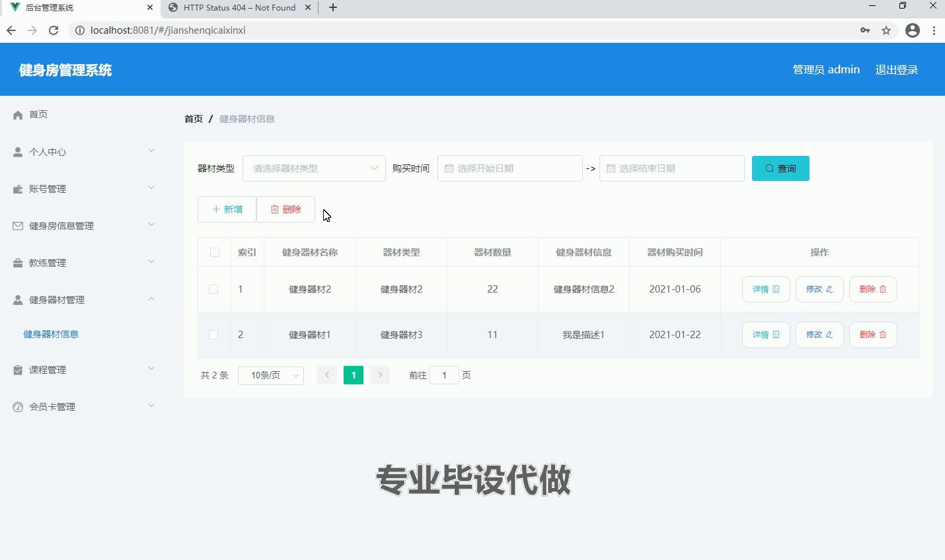Go forward using the browser forward arrow
Screen dimensions: 945x560
pyautogui.click(x=32, y=30)
